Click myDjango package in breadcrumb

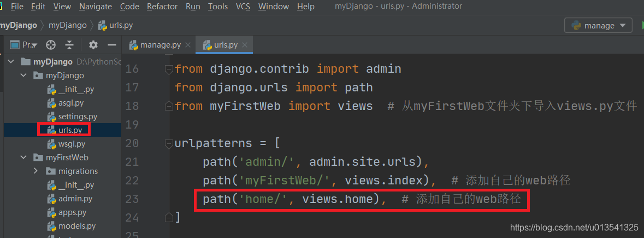tap(67, 26)
